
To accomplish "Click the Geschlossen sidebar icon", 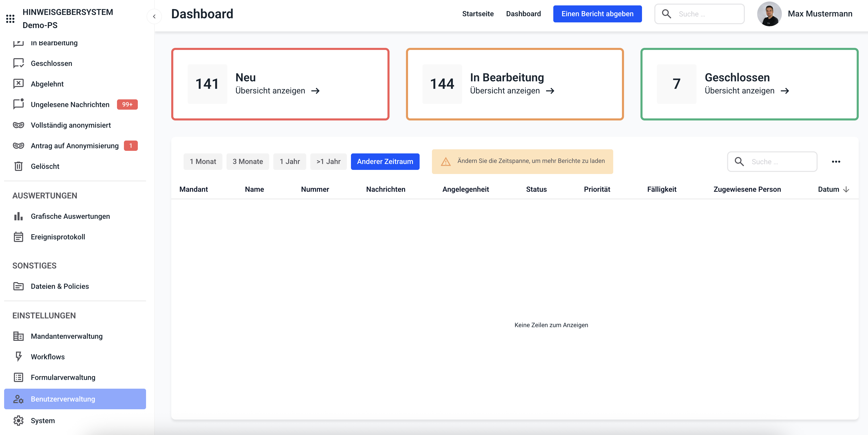I will click(x=18, y=63).
